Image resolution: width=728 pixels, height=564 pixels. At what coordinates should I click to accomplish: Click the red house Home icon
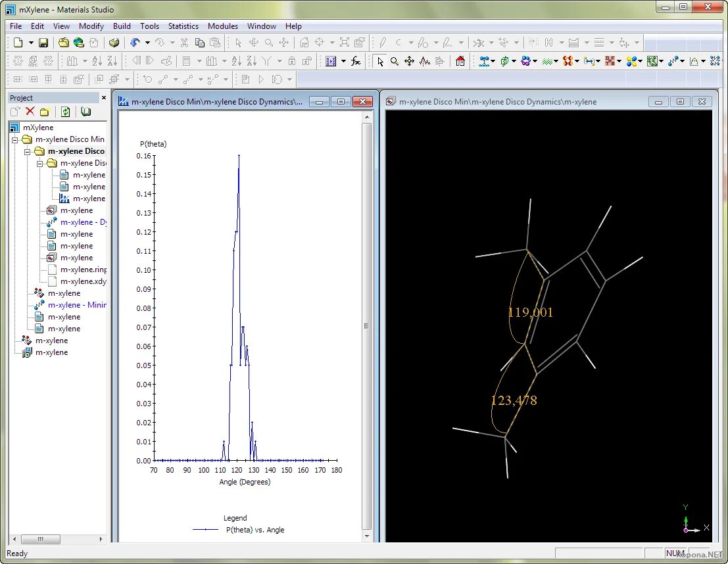(460, 61)
